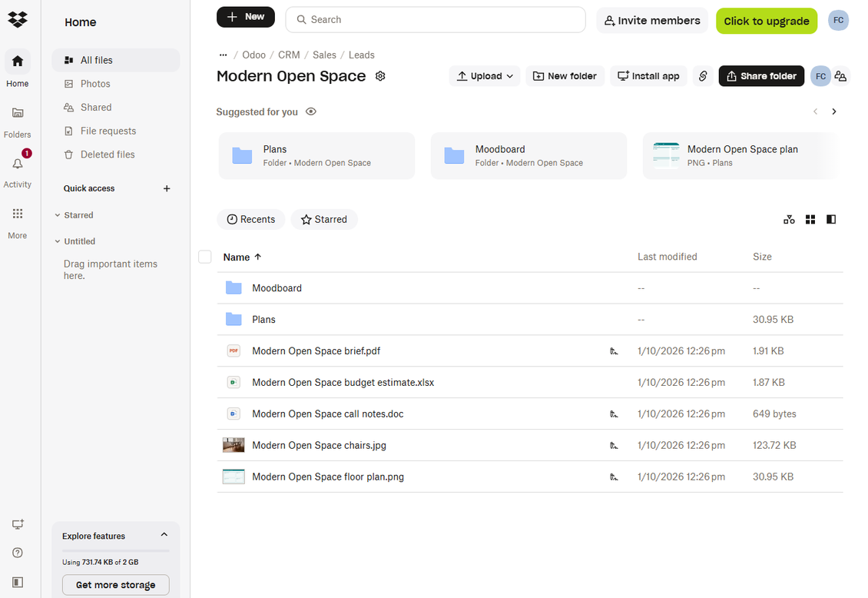Go to Leads breadcrumb
The width and height of the screenshot is (868, 598).
[362, 55]
